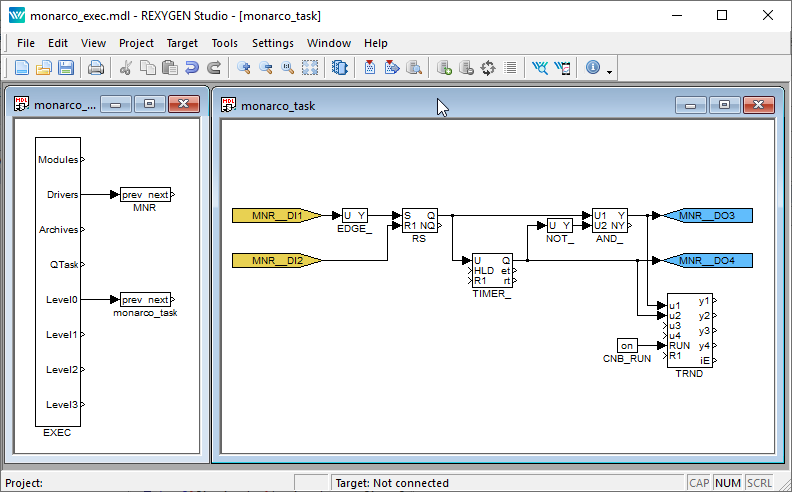Click the horizontal lines list toolbar icon
This screenshot has height=492, width=792.
coord(510,68)
